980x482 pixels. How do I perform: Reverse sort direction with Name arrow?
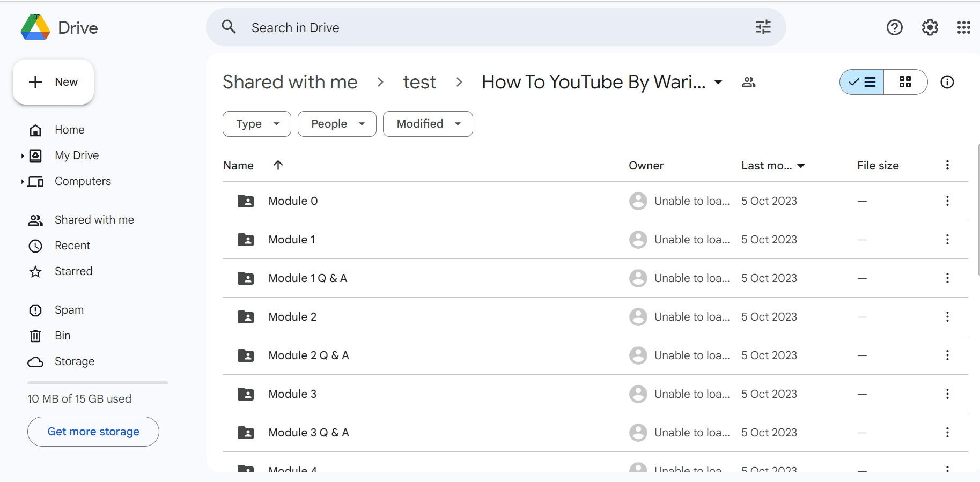pyautogui.click(x=278, y=165)
